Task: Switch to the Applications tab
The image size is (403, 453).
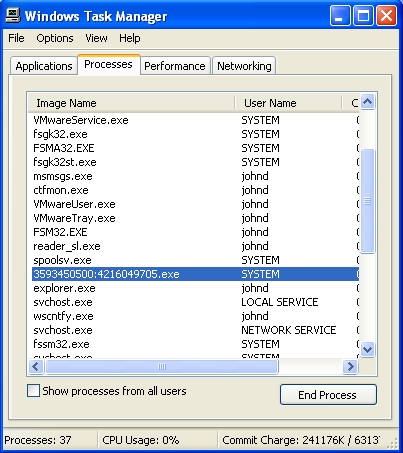Action: [x=44, y=66]
